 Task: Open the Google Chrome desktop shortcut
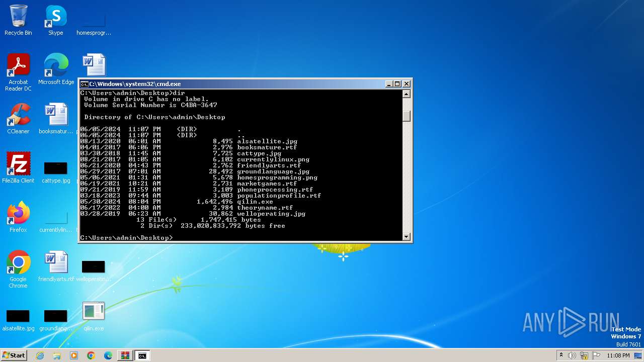[18, 269]
